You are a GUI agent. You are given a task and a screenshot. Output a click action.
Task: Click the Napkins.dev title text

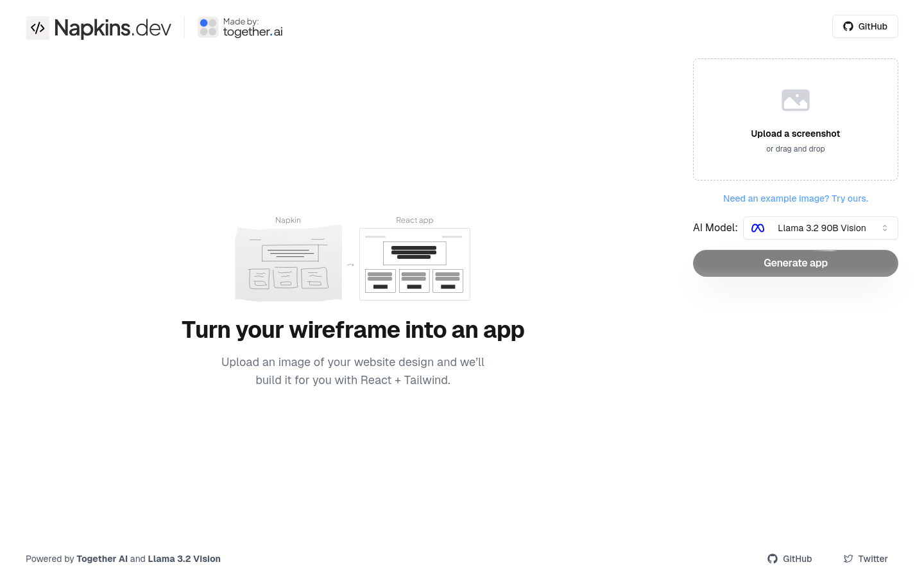click(113, 28)
